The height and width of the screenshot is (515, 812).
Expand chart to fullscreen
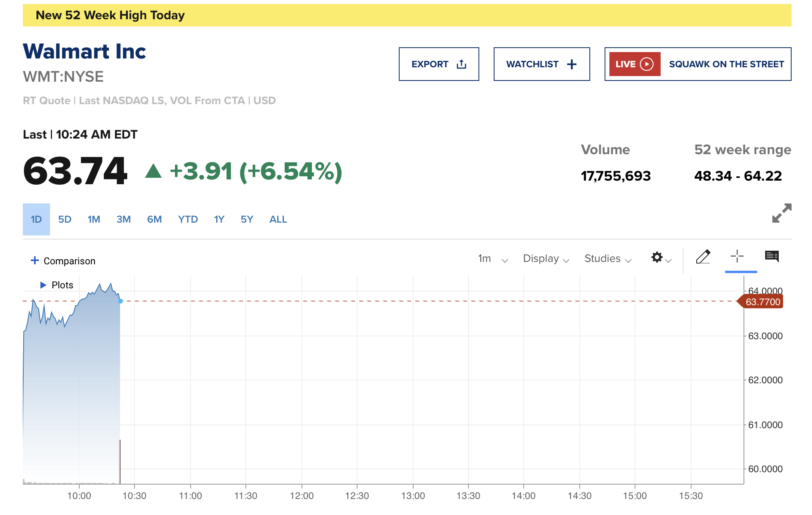click(781, 213)
